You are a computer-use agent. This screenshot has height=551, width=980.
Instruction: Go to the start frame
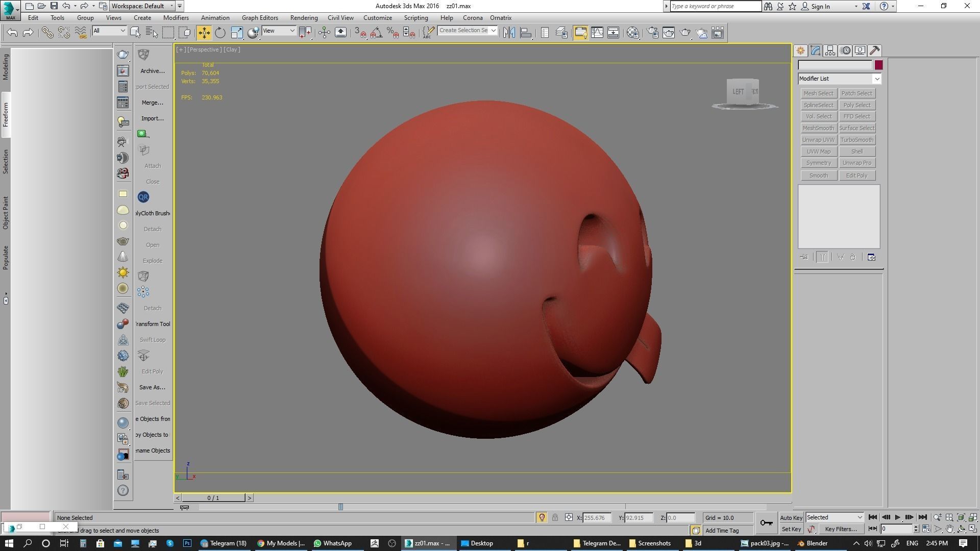tap(873, 517)
